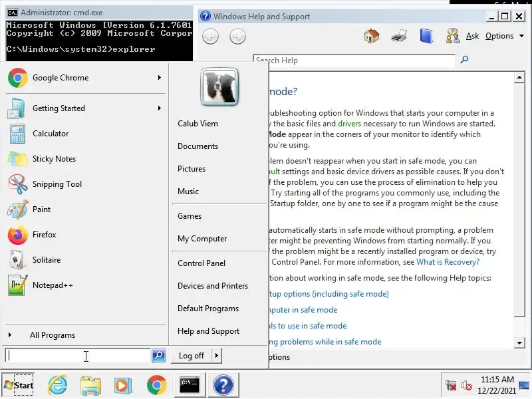Click the muted volume tray icon
Image resolution: width=532 pixels, height=399 pixels.
pyautogui.click(x=467, y=385)
